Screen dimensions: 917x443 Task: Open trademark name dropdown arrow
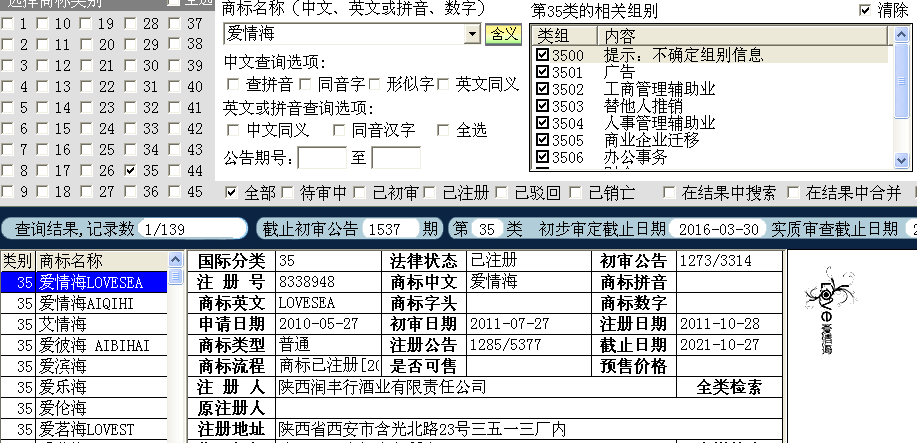473,35
